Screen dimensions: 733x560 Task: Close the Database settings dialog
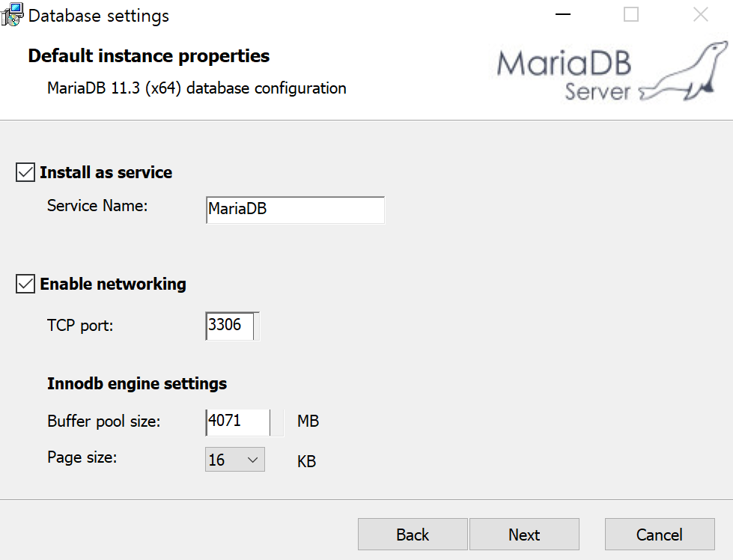coord(700,14)
